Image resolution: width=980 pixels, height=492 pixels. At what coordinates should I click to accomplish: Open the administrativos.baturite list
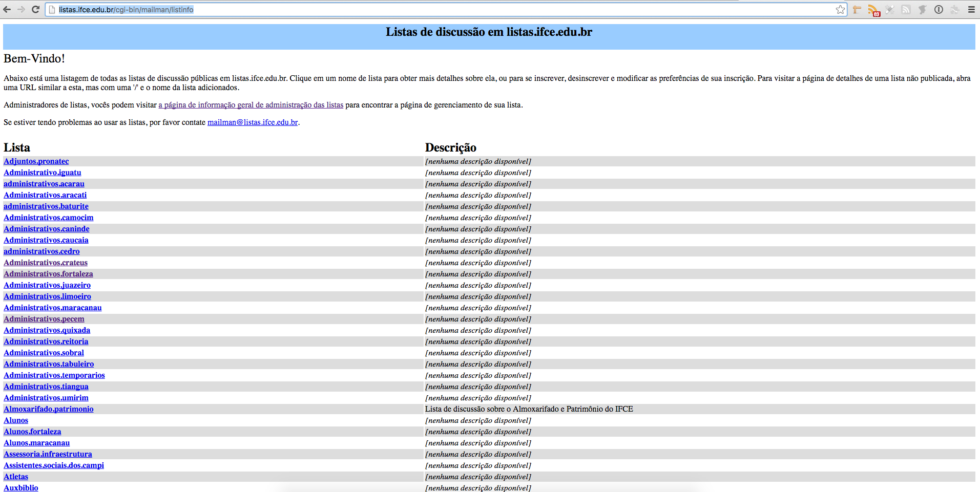click(46, 206)
